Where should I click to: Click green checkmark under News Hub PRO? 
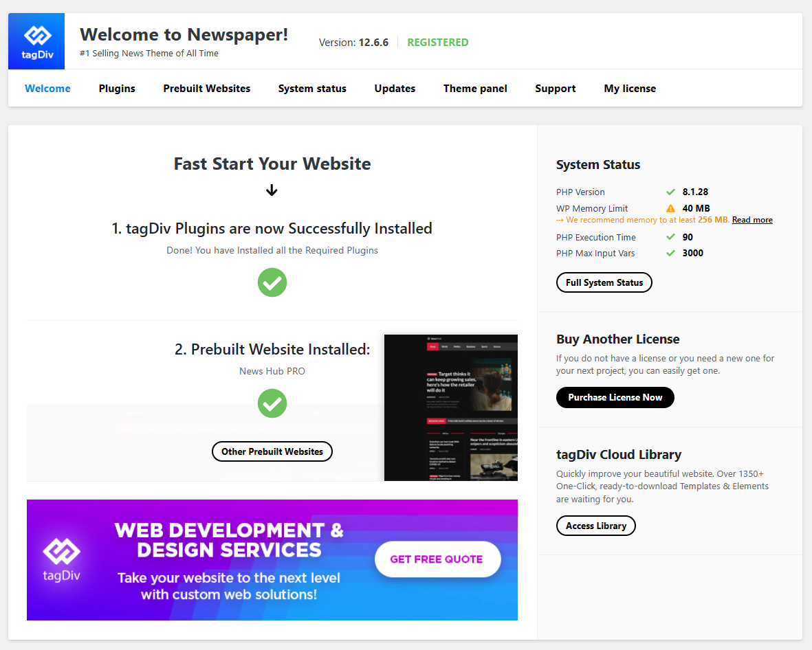coord(272,403)
